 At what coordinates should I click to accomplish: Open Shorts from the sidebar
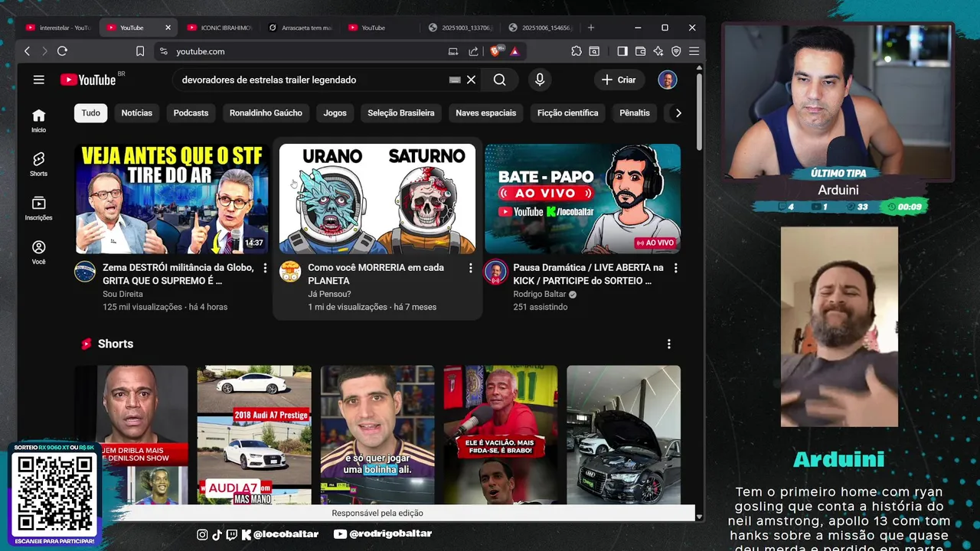pyautogui.click(x=38, y=164)
